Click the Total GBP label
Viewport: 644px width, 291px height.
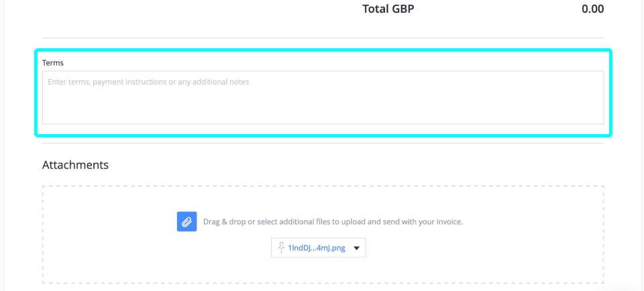tap(388, 9)
